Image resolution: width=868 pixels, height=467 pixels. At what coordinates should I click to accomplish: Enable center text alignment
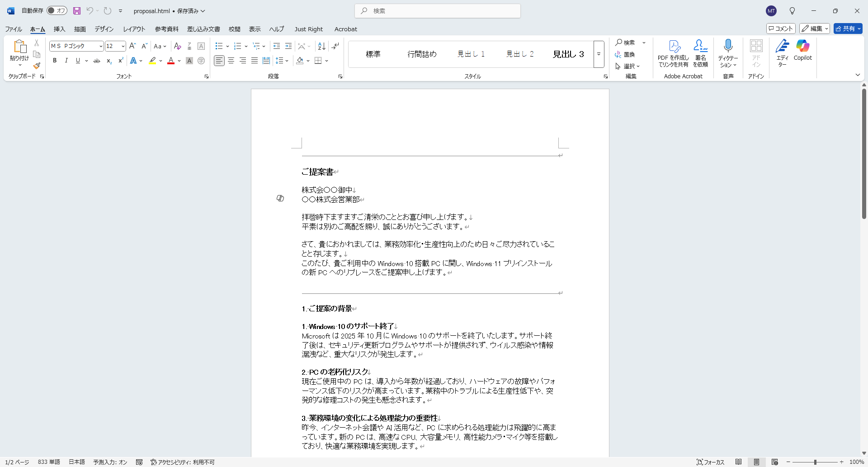coord(231,61)
